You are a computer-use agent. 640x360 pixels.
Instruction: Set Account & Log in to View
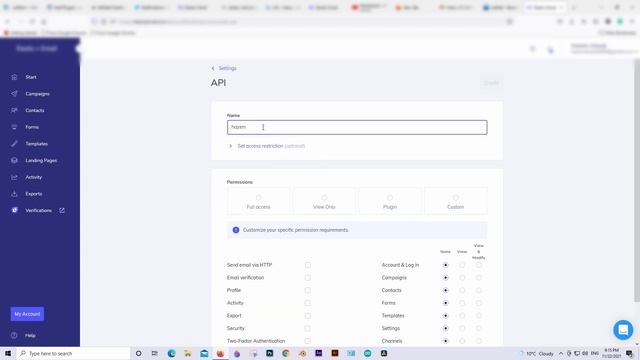coord(462,265)
